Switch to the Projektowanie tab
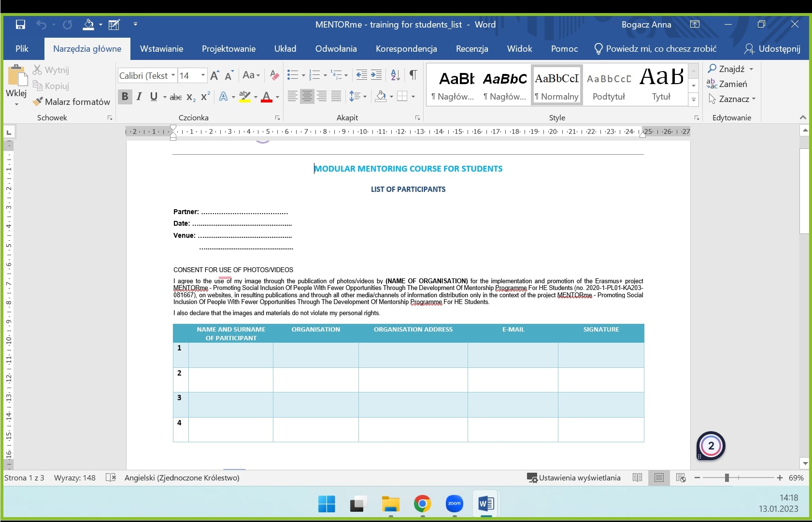Image resolution: width=812 pixels, height=522 pixels. click(228, 49)
